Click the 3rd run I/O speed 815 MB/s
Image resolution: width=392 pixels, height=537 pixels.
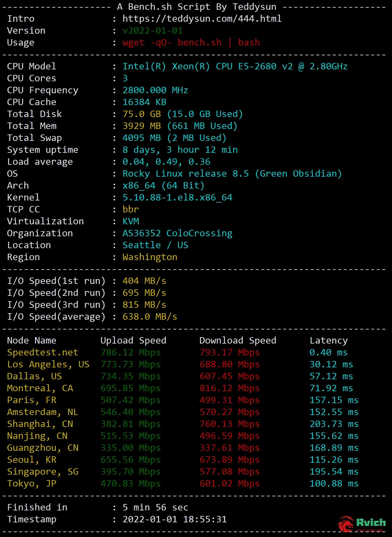[144, 305]
